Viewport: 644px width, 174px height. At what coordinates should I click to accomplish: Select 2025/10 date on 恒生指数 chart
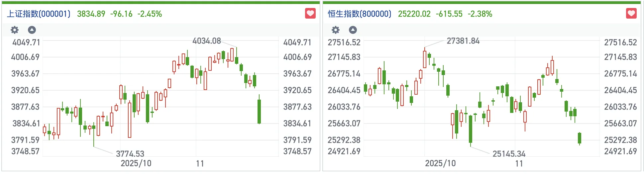pos(440,163)
